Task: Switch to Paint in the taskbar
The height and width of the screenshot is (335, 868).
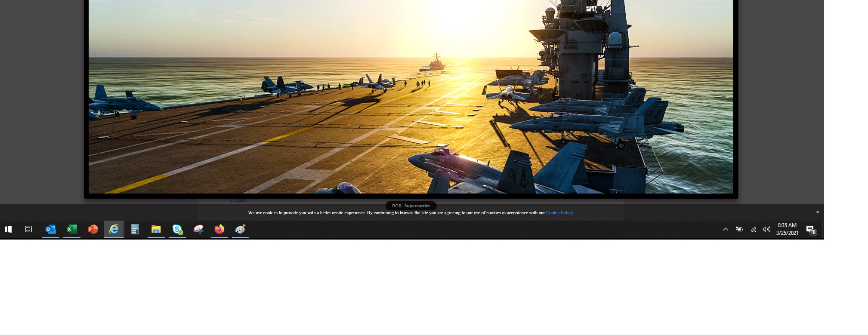Action: pos(241,230)
